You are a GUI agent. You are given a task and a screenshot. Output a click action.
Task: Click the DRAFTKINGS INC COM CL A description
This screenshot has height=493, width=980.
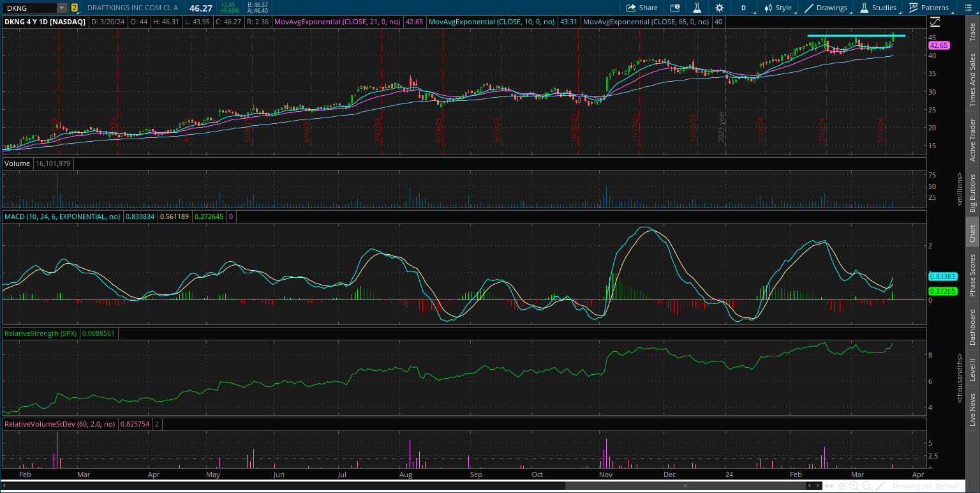point(133,8)
